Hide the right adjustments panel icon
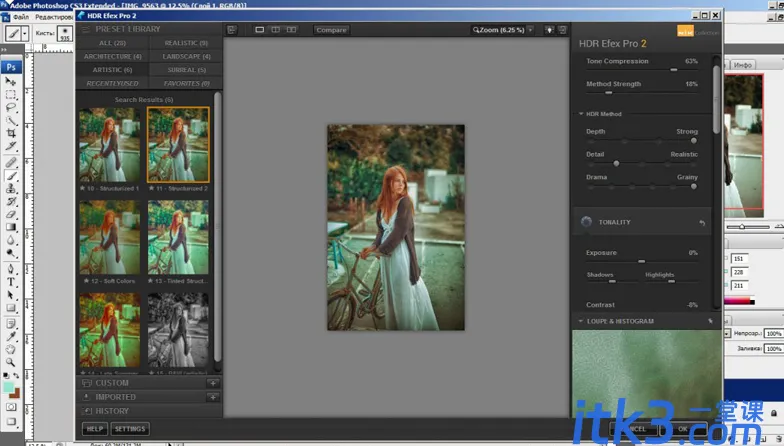Viewport: 784px width, 446px height. [x=562, y=30]
